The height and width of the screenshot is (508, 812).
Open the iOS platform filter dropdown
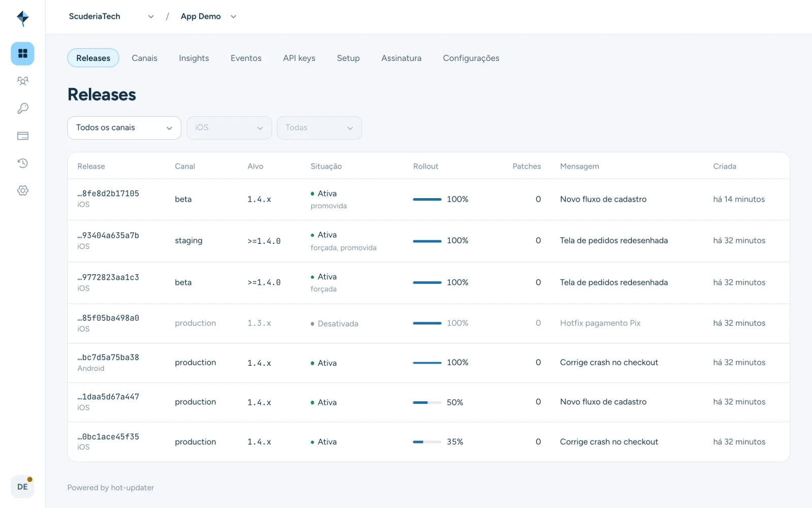click(x=229, y=128)
